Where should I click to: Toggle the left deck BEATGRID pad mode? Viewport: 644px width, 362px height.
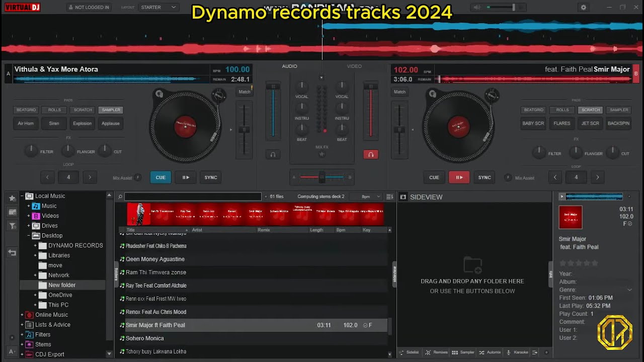pos(26,110)
